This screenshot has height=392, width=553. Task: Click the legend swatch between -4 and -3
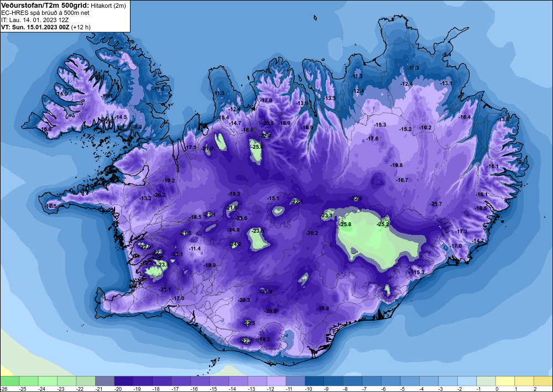(x=429, y=381)
